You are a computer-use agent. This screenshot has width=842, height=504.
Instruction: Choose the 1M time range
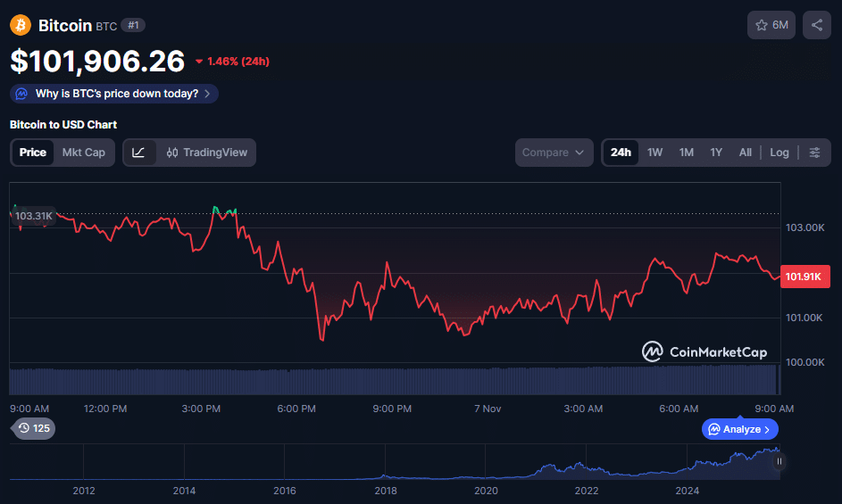(x=687, y=153)
